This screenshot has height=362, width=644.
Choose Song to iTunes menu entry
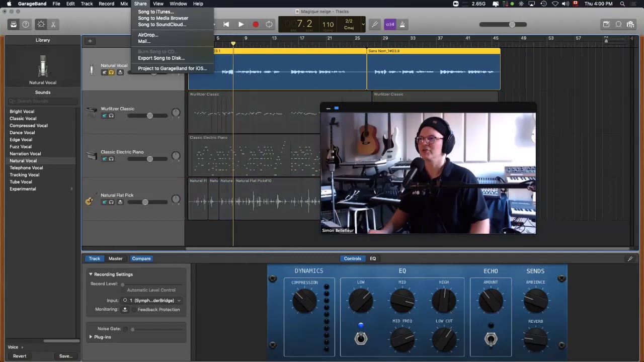point(156,12)
